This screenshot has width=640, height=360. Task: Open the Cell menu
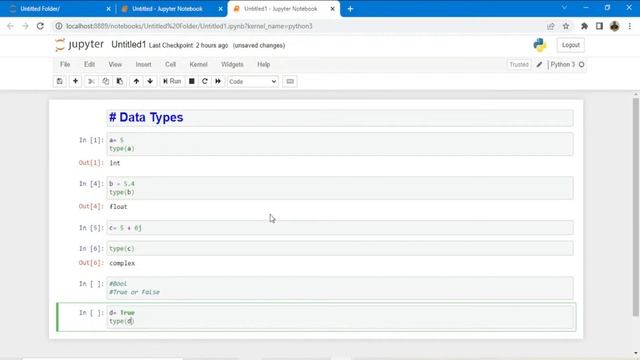[170, 64]
